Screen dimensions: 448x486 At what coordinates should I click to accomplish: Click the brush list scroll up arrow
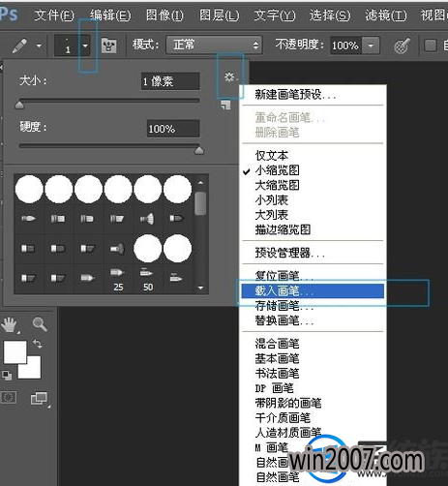tap(200, 183)
